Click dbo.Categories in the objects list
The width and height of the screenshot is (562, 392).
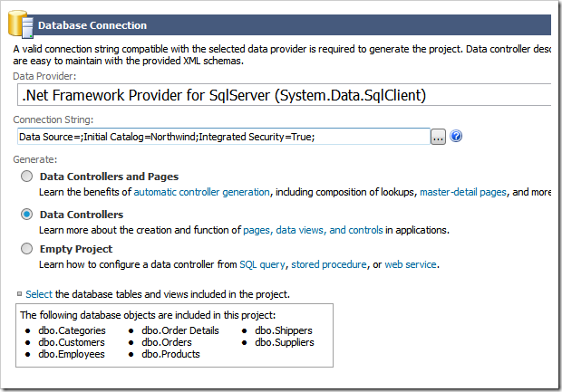click(x=72, y=330)
